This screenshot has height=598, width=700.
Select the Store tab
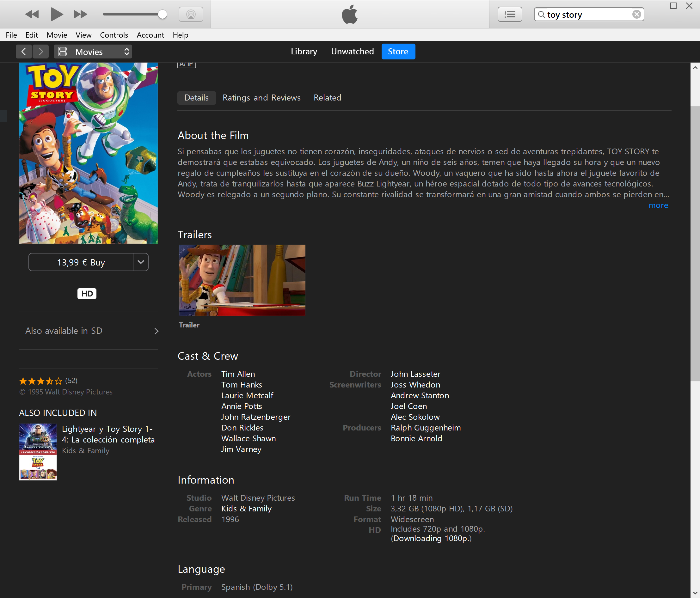398,51
